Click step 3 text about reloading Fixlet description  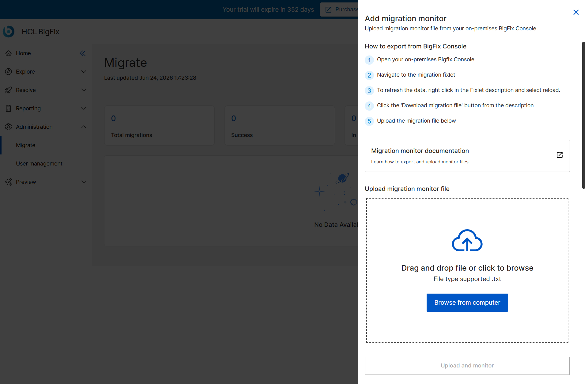coord(468,90)
